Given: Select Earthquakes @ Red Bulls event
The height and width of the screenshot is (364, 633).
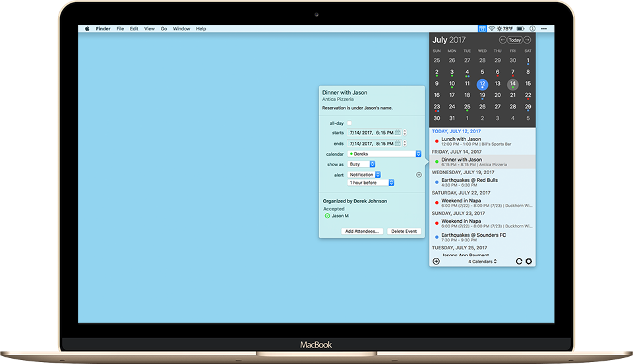Looking at the screenshot, I should point(483,183).
